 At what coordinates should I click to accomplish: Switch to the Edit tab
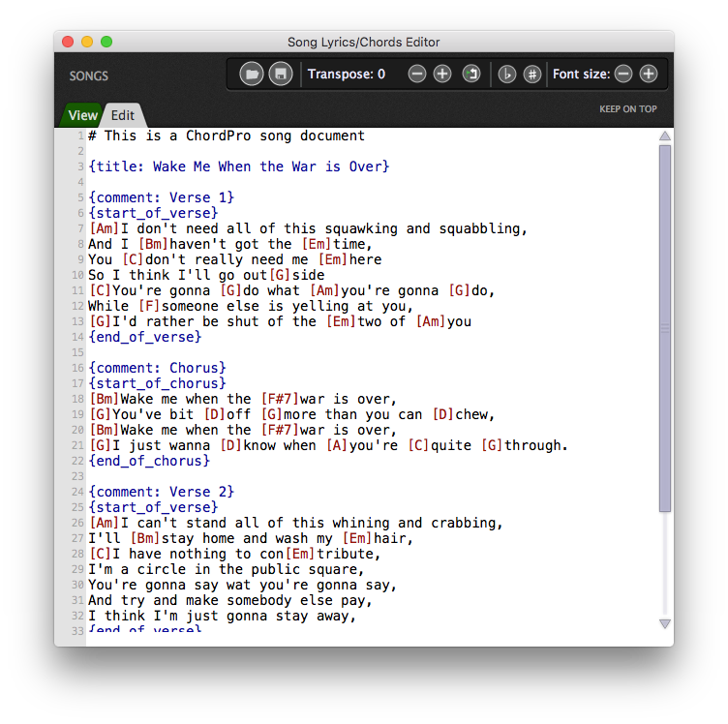coord(123,115)
